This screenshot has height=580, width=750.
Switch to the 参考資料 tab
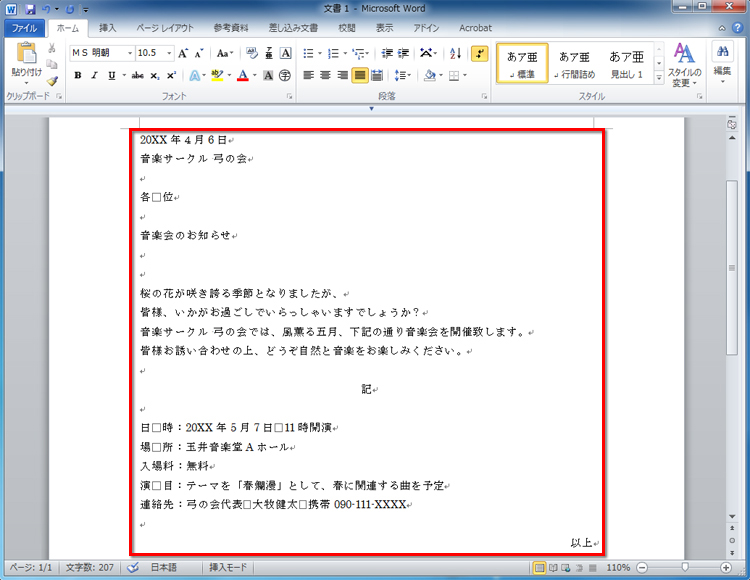tap(231, 28)
